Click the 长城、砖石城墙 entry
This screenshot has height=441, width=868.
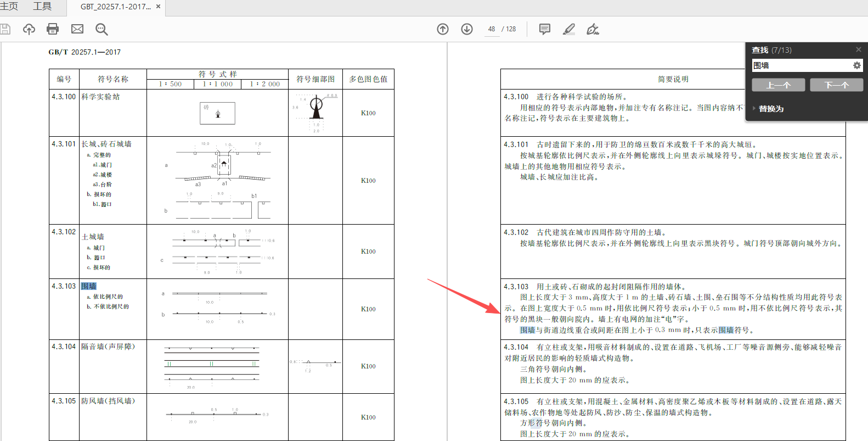pyautogui.click(x=106, y=144)
